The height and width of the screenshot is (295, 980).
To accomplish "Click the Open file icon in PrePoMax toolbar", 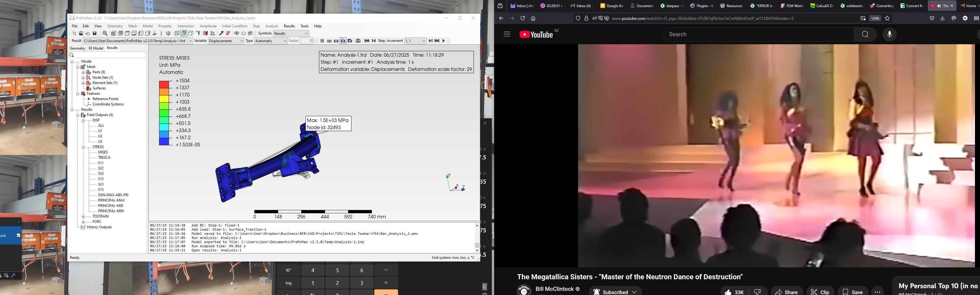I will pos(81,33).
